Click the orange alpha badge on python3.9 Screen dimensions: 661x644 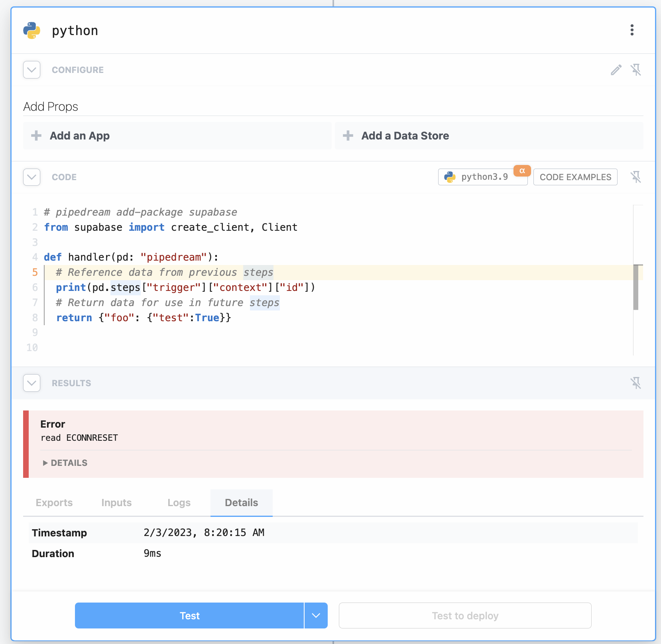coord(522,171)
